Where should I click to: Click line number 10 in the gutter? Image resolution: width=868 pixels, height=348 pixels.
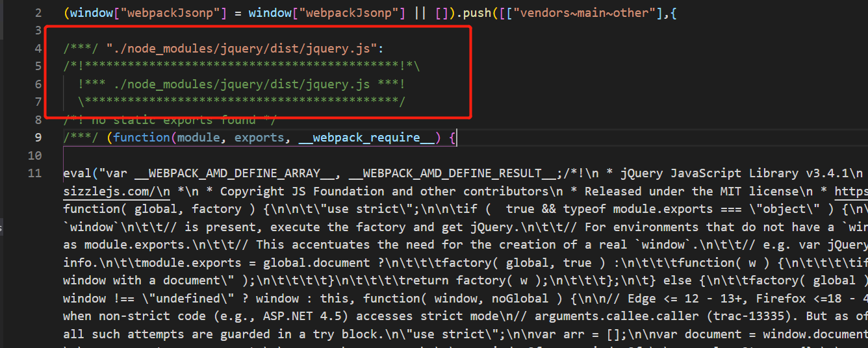35,155
